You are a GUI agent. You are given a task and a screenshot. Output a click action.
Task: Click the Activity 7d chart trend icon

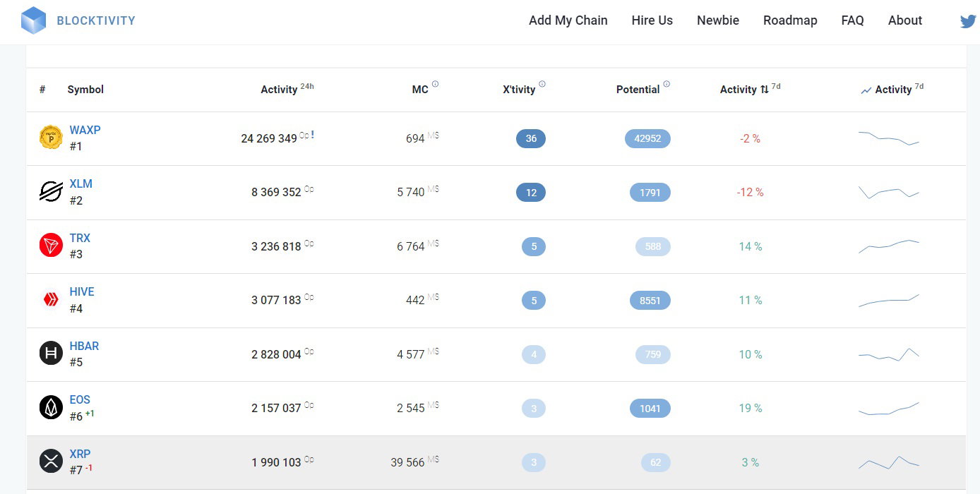point(866,90)
